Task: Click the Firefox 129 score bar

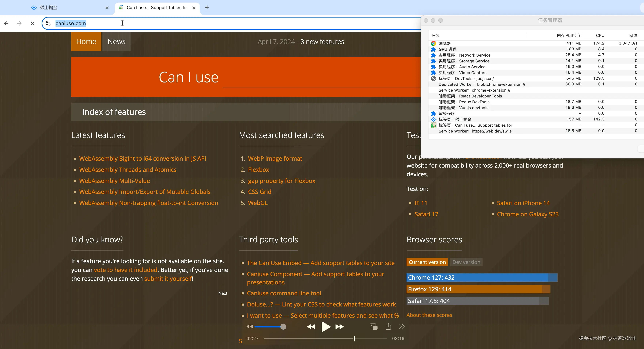Action: tap(479, 289)
